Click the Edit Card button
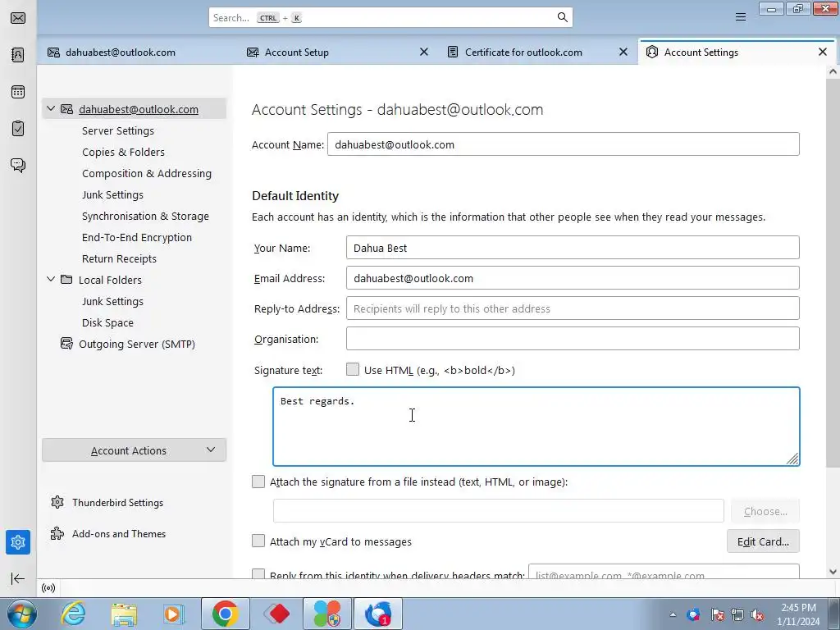This screenshot has width=840, height=630. tap(763, 541)
